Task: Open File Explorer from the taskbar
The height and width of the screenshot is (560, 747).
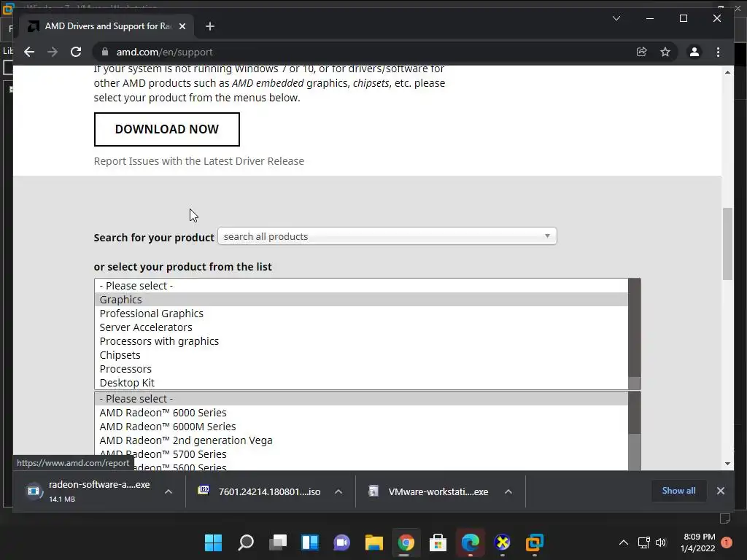Action: [374, 542]
